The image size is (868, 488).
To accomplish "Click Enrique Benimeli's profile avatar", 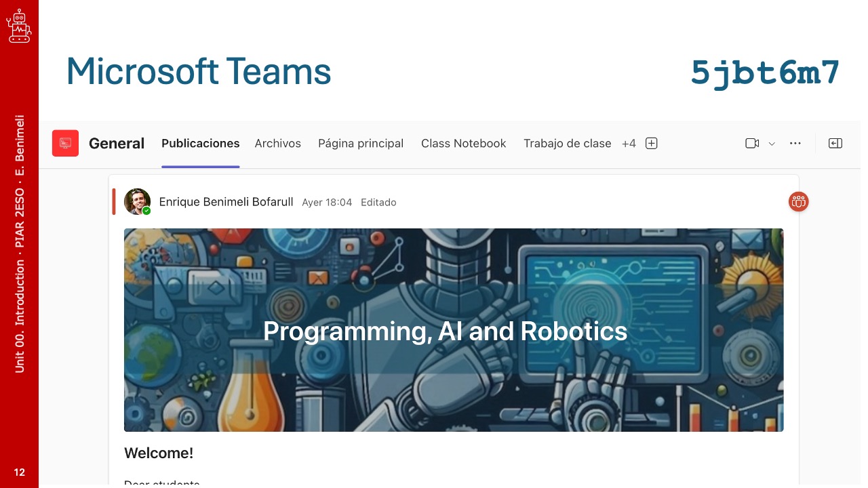I will click(137, 202).
